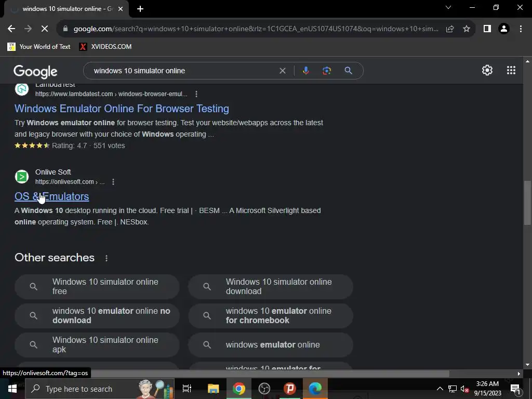The height and width of the screenshot is (399, 532).
Task: Click the address bar URL
Action: [256, 29]
